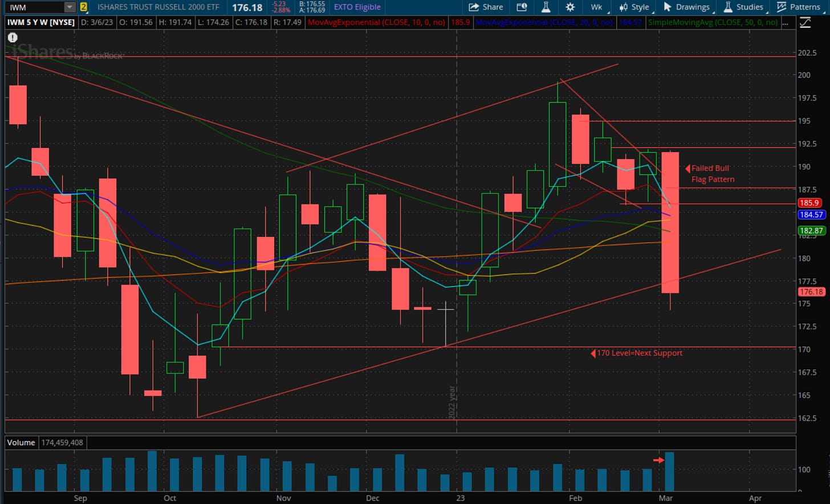Click the ellipsis after SimpleMovingAvg label
This screenshot has height=504, width=830.
pyautogui.click(x=787, y=22)
